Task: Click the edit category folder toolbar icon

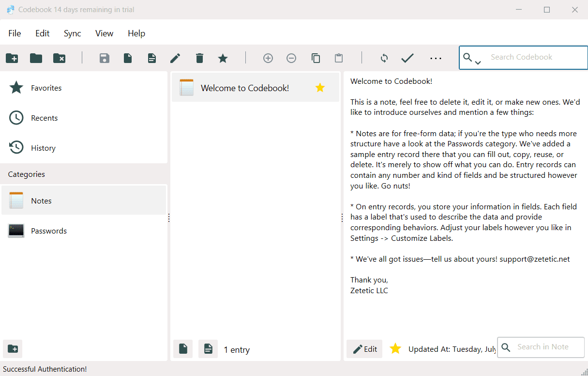Action: pyautogui.click(x=36, y=58)
